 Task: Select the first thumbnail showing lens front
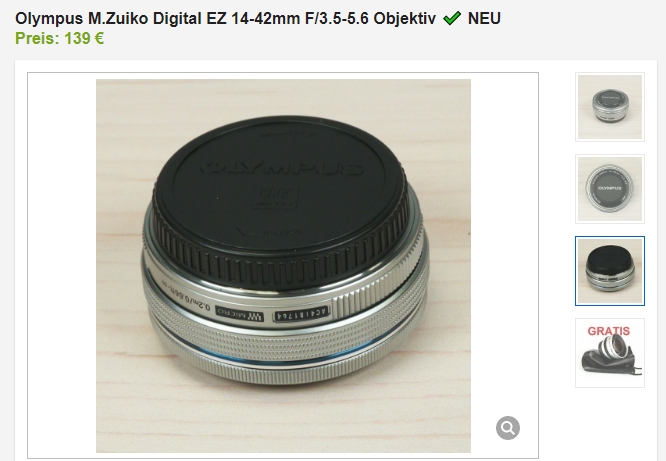pos(610,107)
